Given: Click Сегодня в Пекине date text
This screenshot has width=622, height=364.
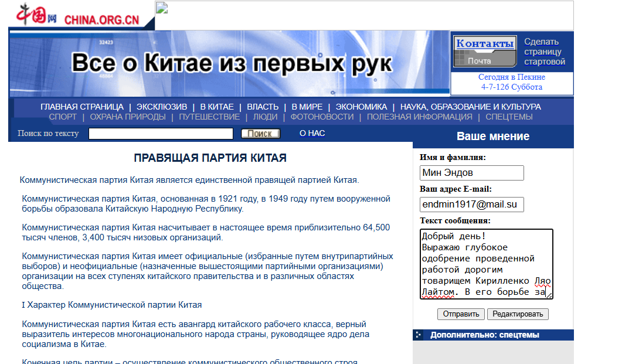Looking at the screenshot, I should [x=512, y=82].
